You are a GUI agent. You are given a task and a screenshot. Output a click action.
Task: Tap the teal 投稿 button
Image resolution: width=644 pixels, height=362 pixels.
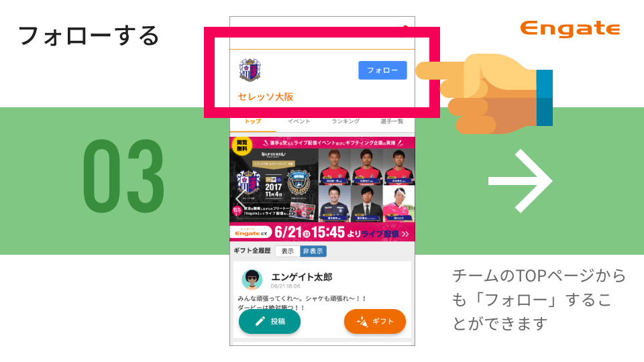click(270, 321)
